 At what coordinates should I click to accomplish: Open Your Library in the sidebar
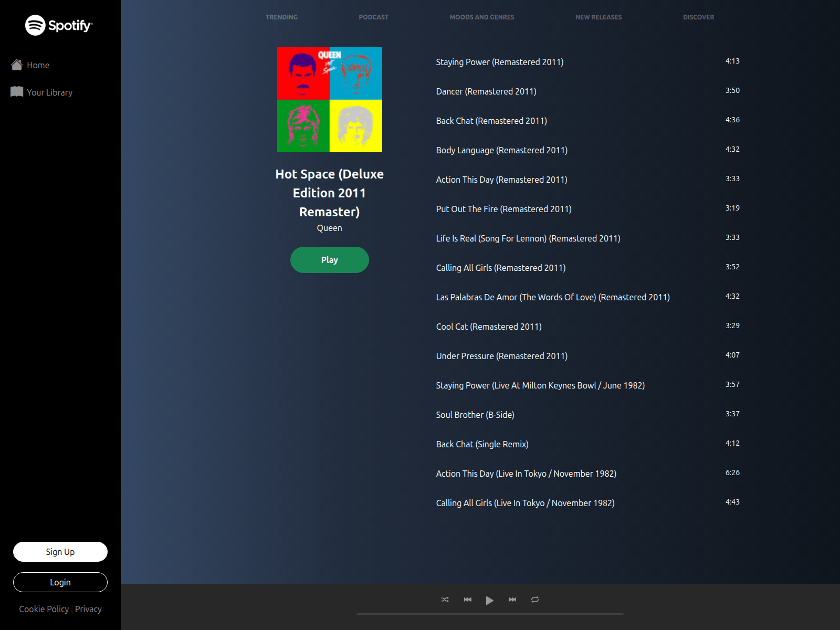pyautogui.click(x=50, y=92)
